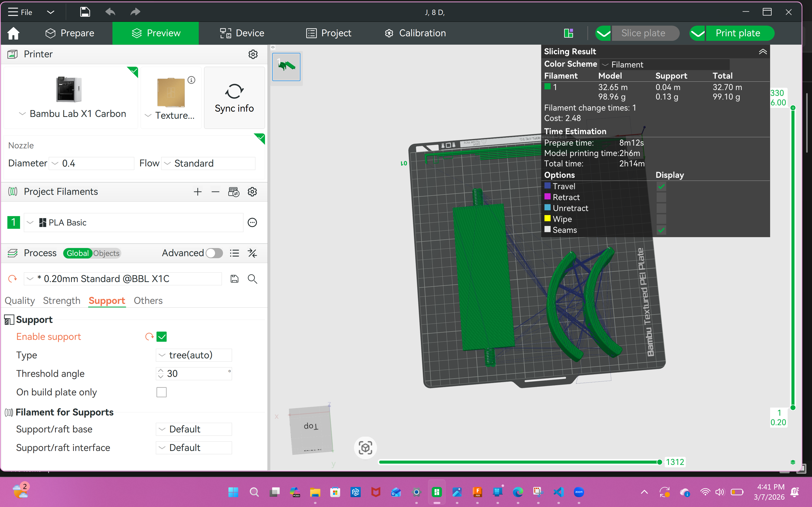Check On build plate only box
This screenshot has width=812, height=507.
(x=161, y=392)
